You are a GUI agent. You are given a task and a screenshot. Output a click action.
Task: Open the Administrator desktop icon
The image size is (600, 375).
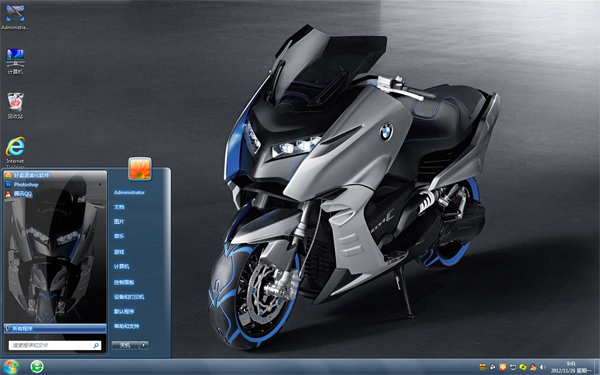pyautogui.click(x=15, y=17)
